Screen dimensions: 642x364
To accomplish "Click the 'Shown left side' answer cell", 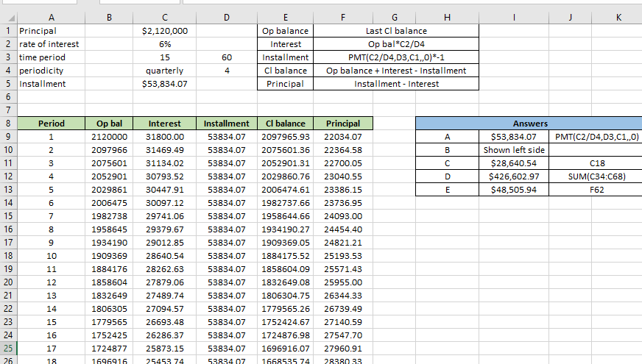I will point(513,150).
